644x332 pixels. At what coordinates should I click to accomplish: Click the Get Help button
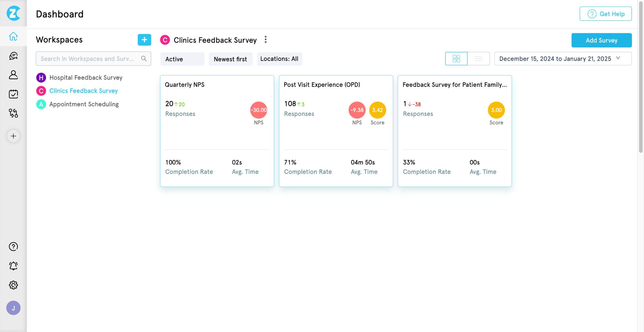click(x=606, y=14)
